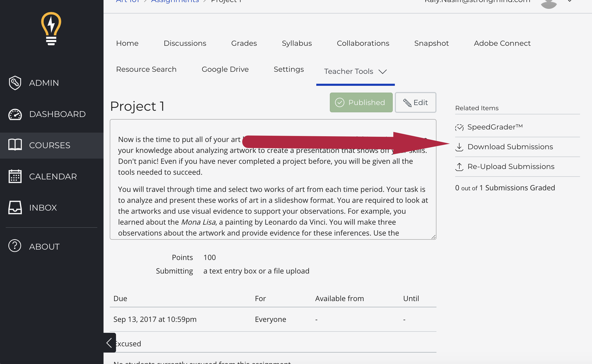Click the Courses book icon
This screenshot has width=592, height=364.
click(x=15, y=145)
